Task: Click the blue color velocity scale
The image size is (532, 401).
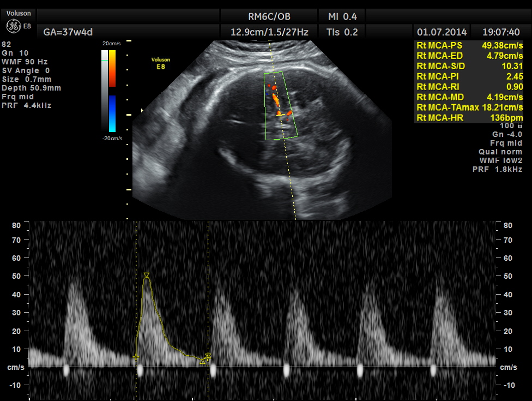Action: [x=112, y=113]
